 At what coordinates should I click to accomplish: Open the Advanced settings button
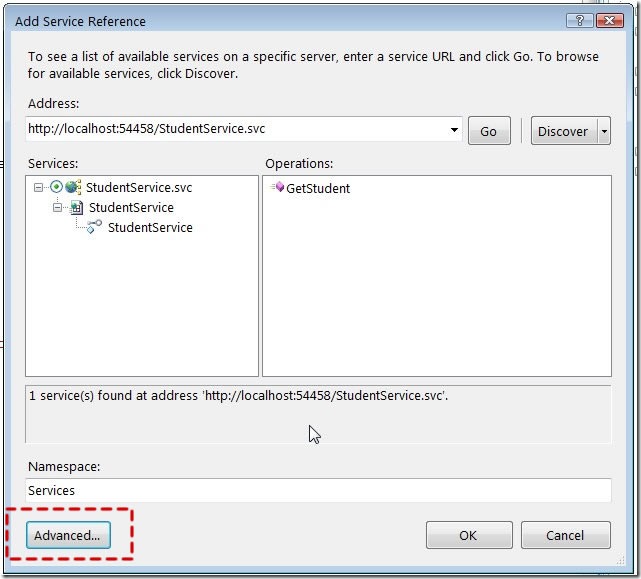click(x=68, y=535)
